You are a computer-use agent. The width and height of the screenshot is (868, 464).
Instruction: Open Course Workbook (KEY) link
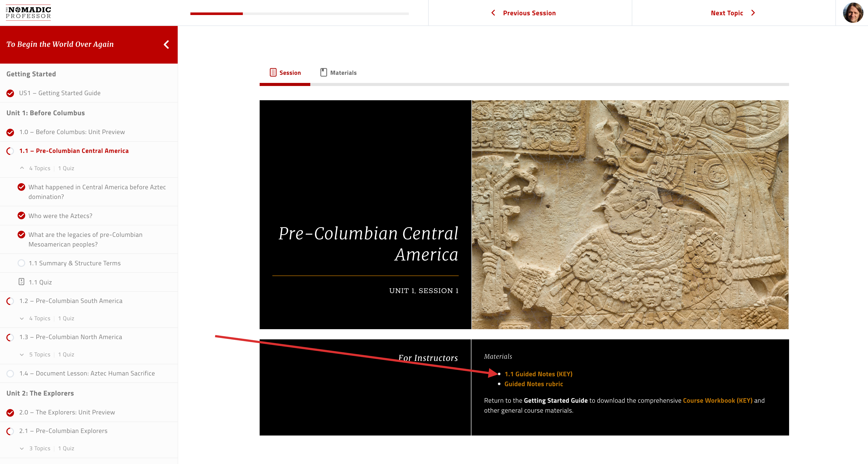point(718,400)
